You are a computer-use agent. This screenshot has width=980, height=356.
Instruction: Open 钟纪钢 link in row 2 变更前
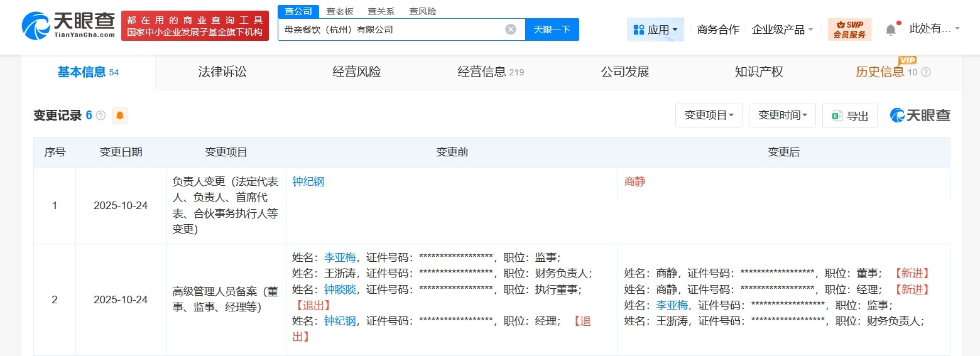coord(340,321)
